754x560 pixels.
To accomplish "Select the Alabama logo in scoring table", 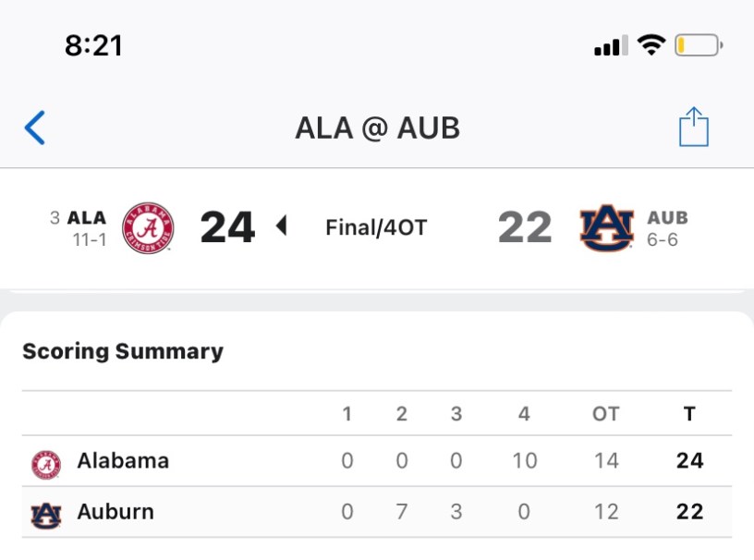I will point(46,462).
